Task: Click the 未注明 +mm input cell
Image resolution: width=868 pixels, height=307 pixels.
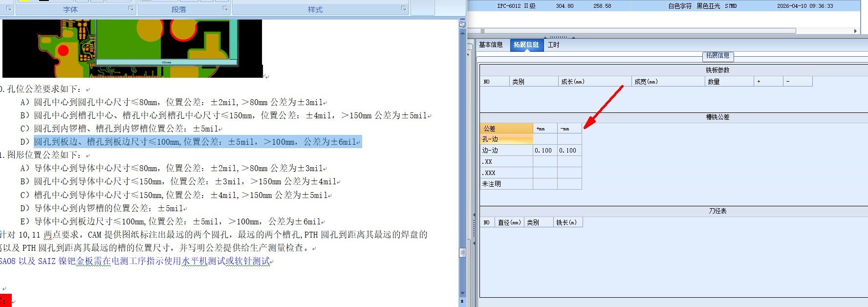Action: coord(545,184)
